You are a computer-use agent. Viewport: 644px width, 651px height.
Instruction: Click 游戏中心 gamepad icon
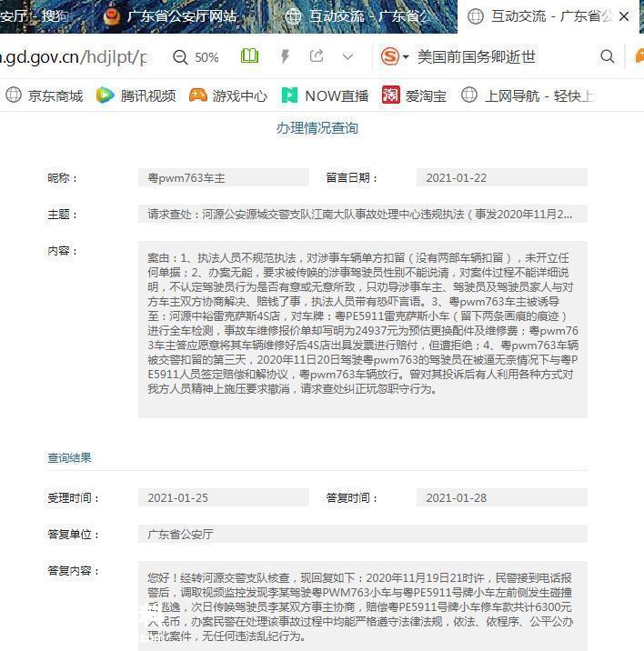click(197, 95)
